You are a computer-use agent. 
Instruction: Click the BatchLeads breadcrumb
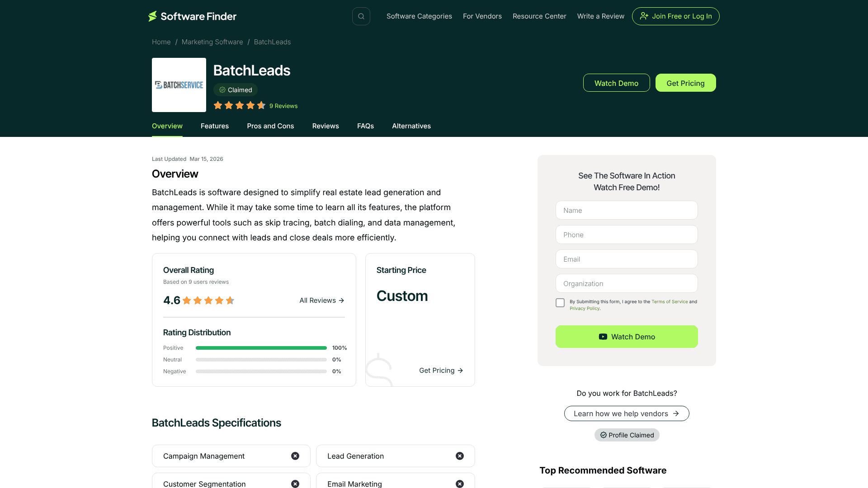(272, 42)
